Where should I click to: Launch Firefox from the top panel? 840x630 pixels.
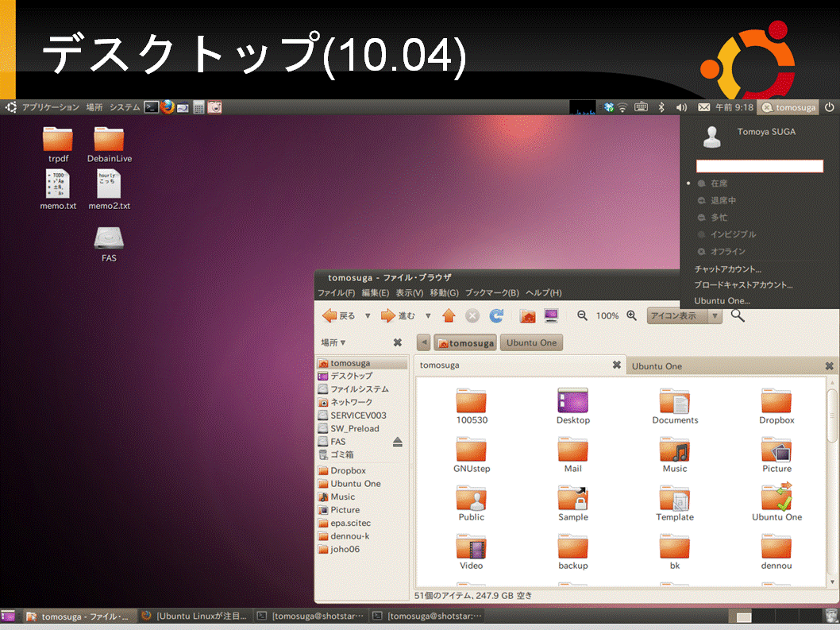point(168,107)
